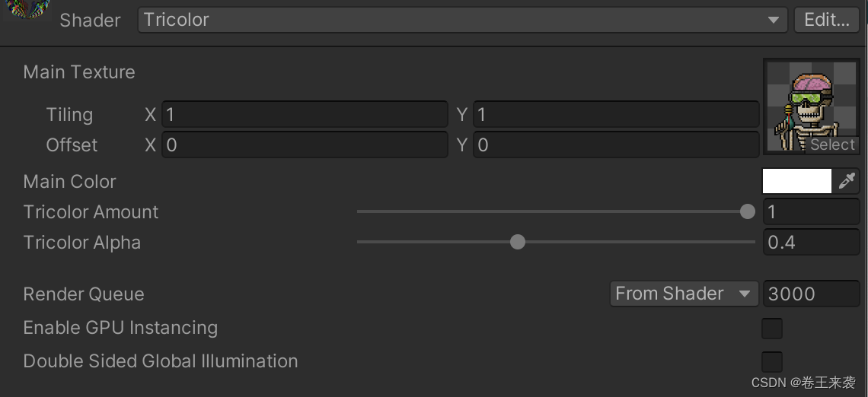Click the Tricolor Alpha slider handle
This screenshot has height=397, width=868.
(x=518, y=242)
